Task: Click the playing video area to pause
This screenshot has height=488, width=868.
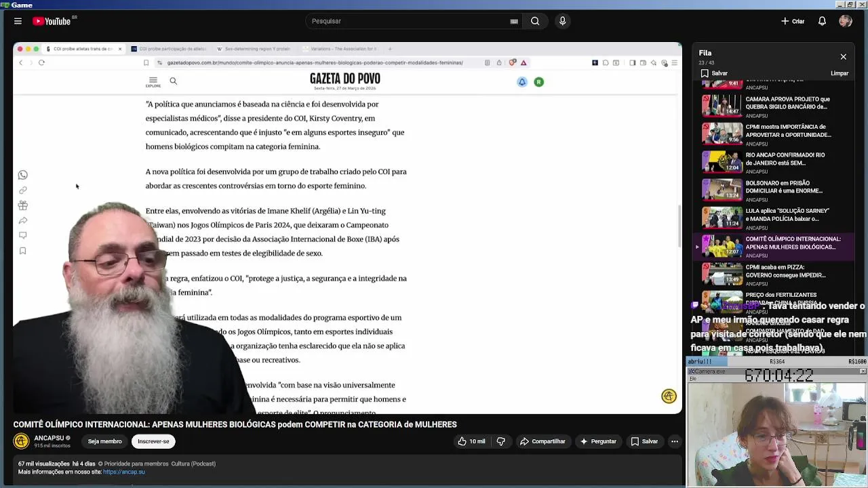Action: point(347,228)
